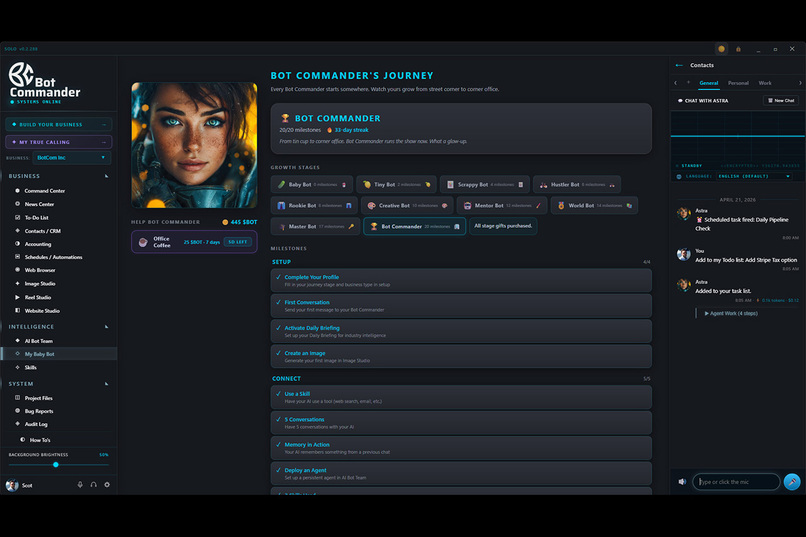Toggle the 5 Conversations milestone check
This screenshot has height=537, width=806.
[x=278, y=419]
